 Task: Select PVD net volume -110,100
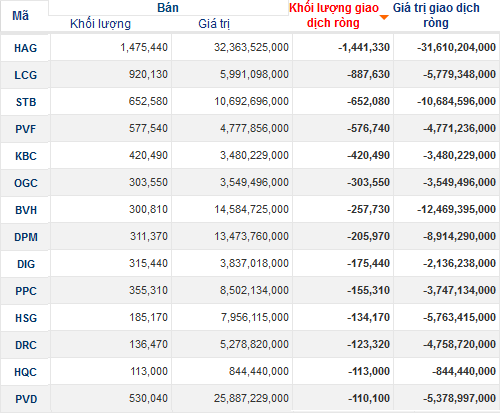(369, 398)
